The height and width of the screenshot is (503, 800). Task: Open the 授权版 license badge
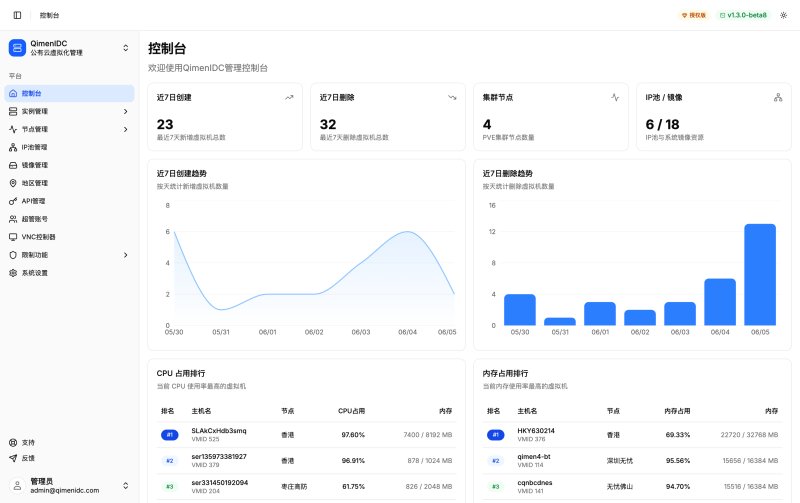694,15
